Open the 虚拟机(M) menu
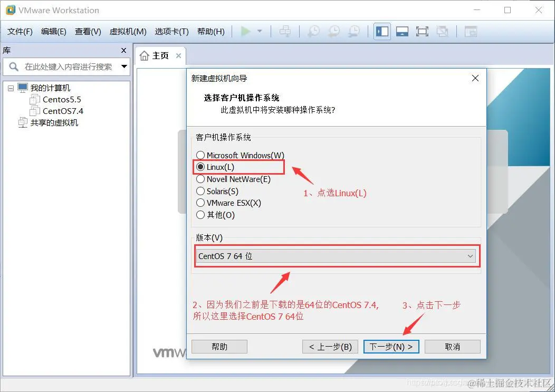This screenshot has width=555, height=392. click(127, 31)
